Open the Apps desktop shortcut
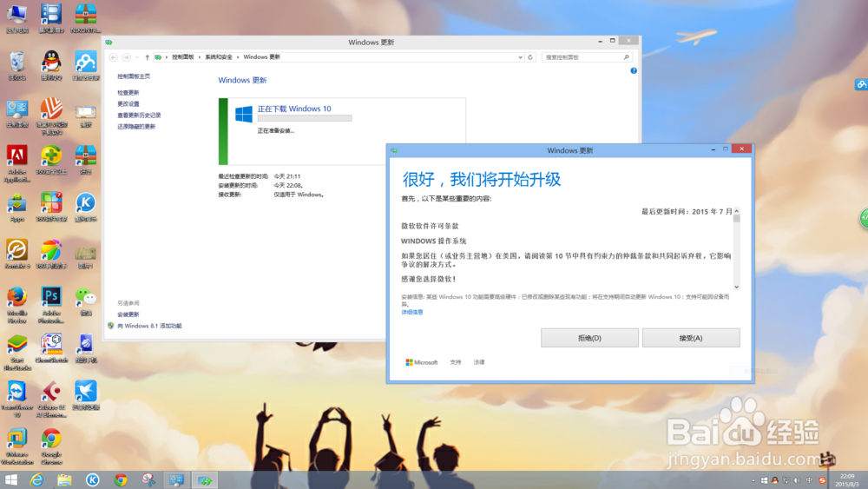This screenshot has width=868, height=489. [x=17, y=207]
